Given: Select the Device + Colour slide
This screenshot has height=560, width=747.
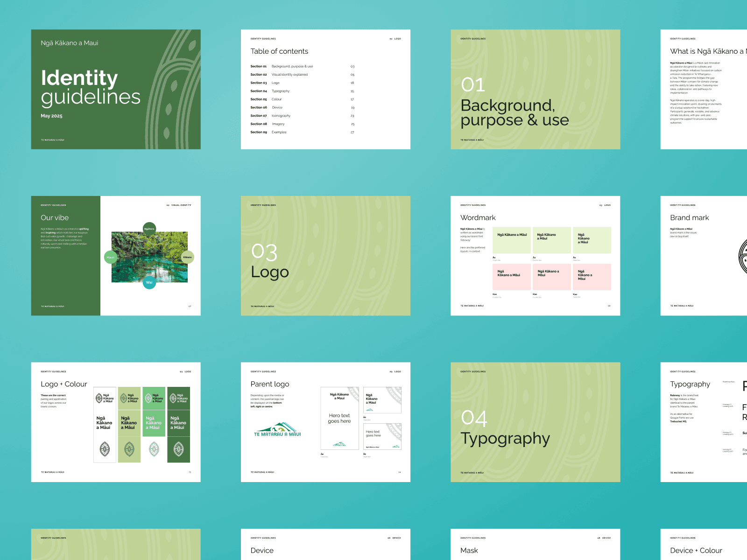Looking at the screenshot, I should 704,544.
